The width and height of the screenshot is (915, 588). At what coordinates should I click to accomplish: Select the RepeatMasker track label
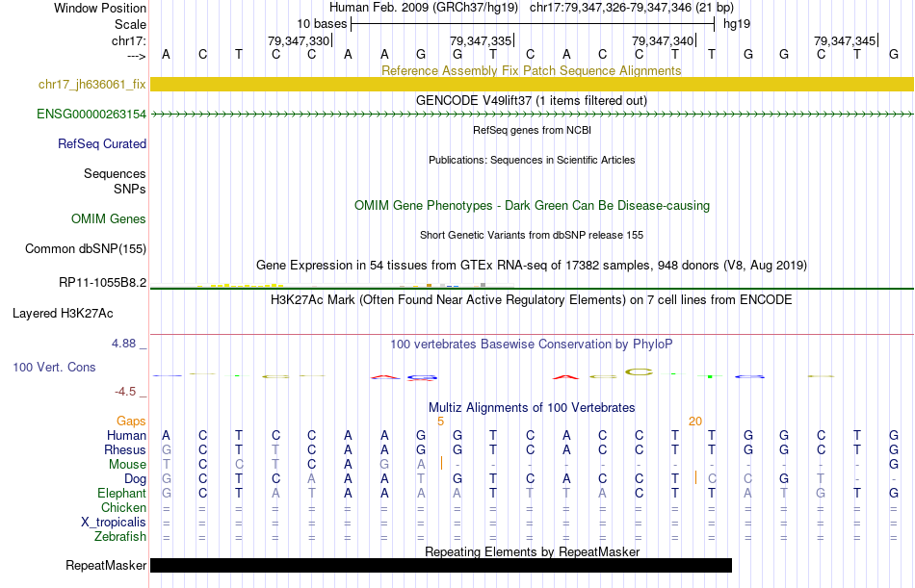point(106,566)
